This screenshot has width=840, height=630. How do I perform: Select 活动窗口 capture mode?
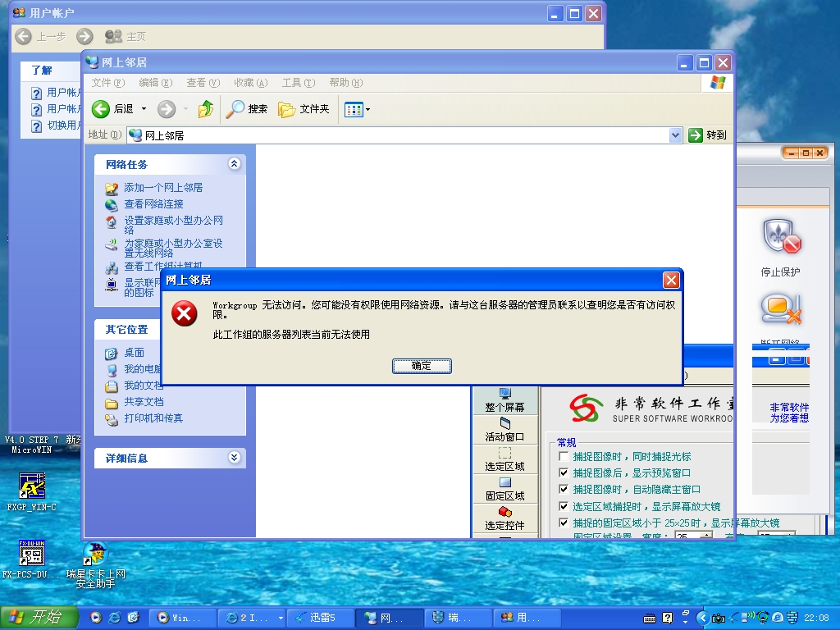click(504, 430)
